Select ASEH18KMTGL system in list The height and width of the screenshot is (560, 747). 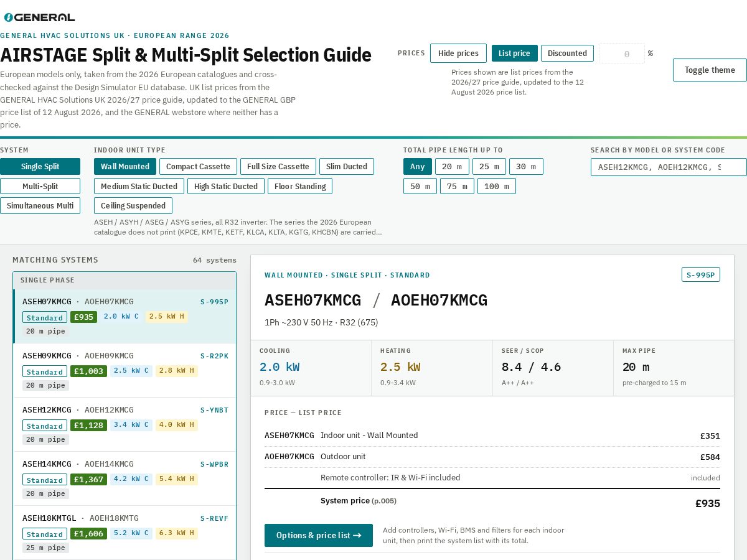click(x=125, y=533)
